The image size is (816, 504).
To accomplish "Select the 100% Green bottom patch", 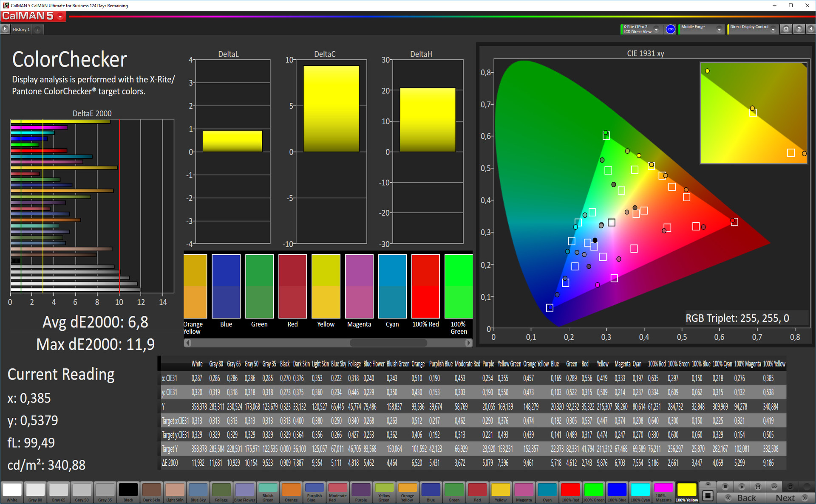I will click(594, 493).
